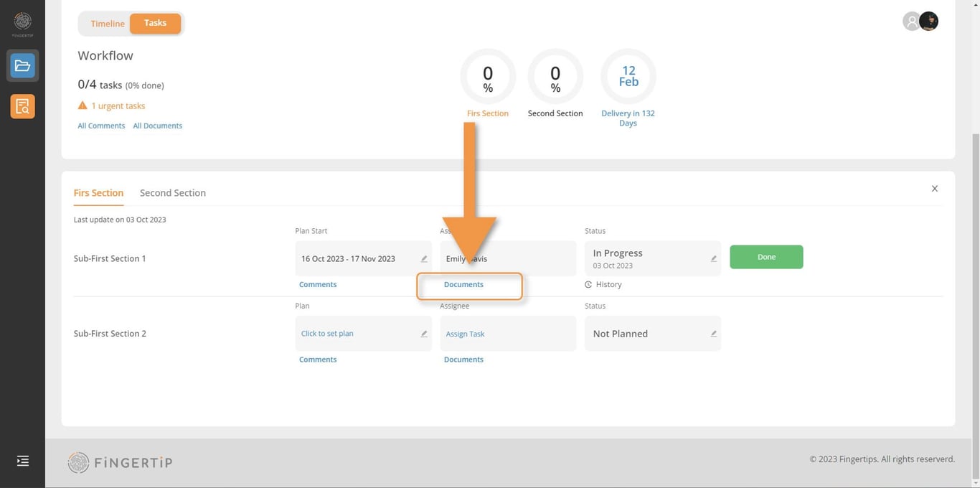980x488 pixels.
Task: Open Comments for Sub-First Section 1
Action: (318, 285)
